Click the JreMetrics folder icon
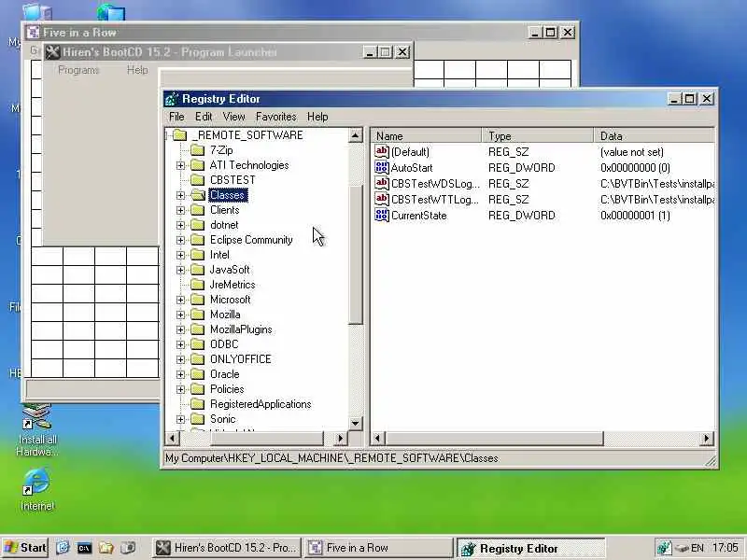The image size is (747, 560). pos(197,285)
